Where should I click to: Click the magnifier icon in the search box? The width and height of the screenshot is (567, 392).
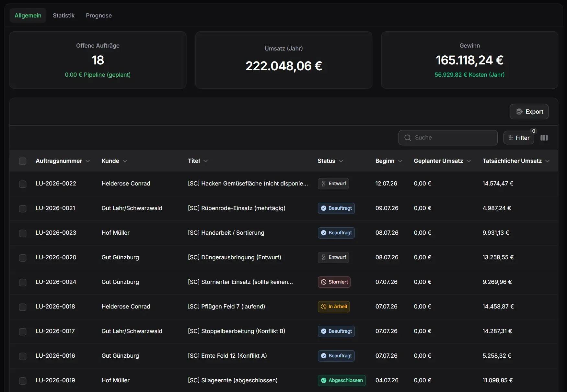point(408,138)
